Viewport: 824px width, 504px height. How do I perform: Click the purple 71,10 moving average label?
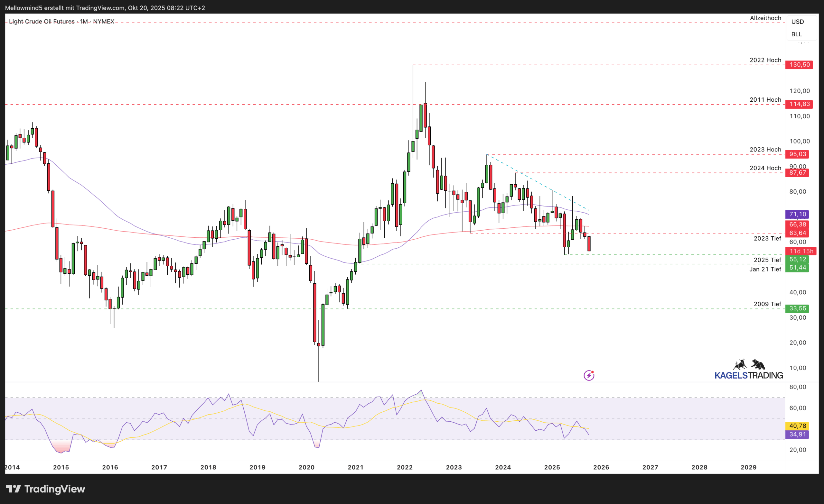pyautogui.click(x=797, y=214)
